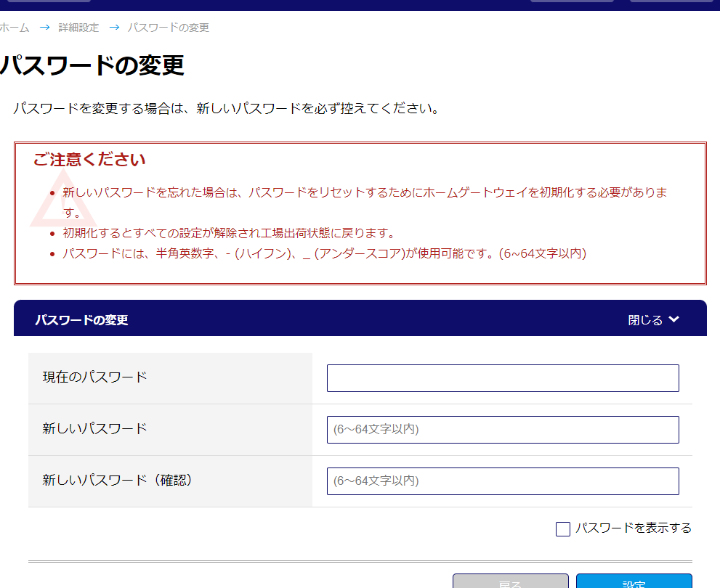Open 詳細設定 from the breadcrumb

[78, 28]
